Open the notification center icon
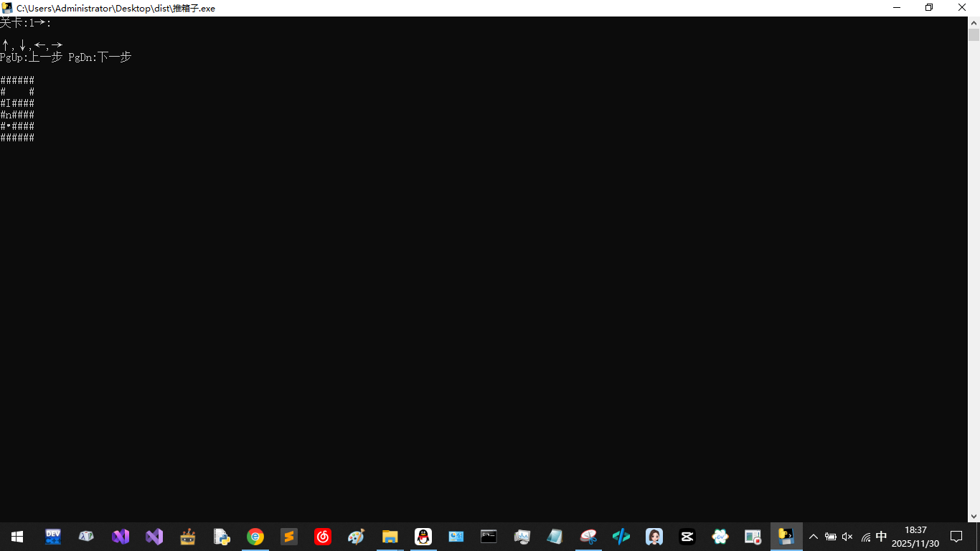Image resolution: width=980 pixels, height=551 pixels. (x=956, y=537)
